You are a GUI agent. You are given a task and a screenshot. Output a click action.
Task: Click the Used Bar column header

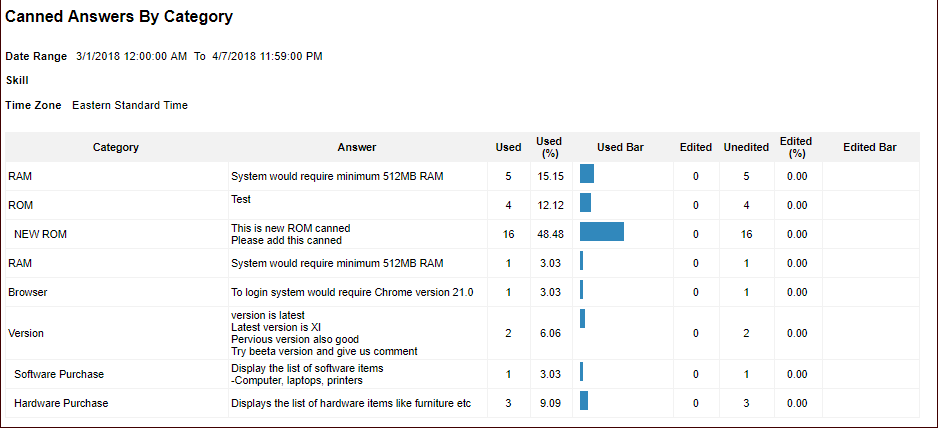tap(621, 147)
